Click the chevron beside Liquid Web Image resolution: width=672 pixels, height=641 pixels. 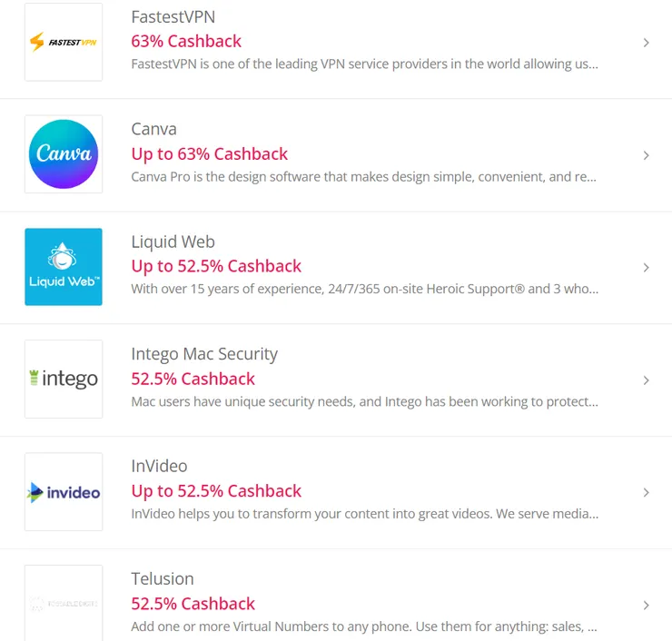[646, 268]
